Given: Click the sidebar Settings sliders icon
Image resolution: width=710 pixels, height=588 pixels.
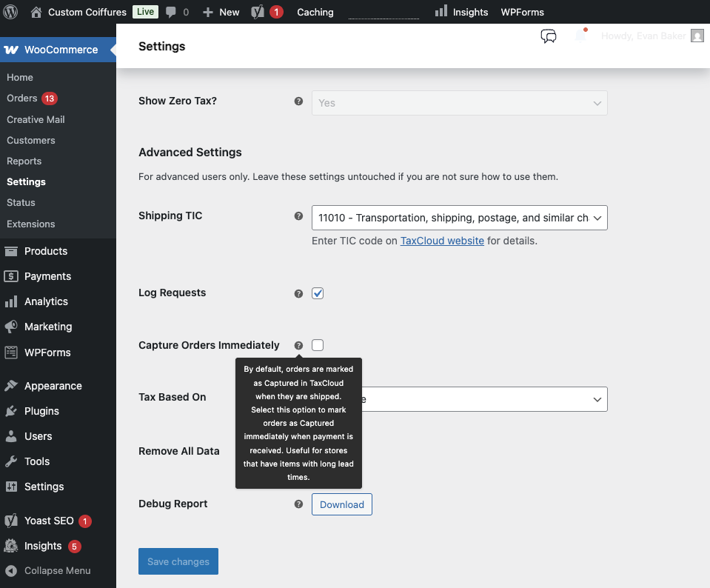Looking at the screenshot, I should (x=11, y=487).
